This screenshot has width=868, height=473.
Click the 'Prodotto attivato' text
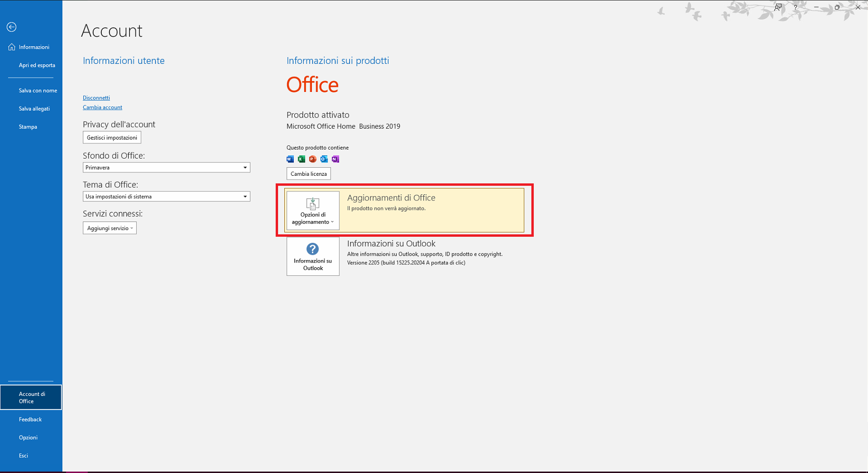tap(318, 115)
